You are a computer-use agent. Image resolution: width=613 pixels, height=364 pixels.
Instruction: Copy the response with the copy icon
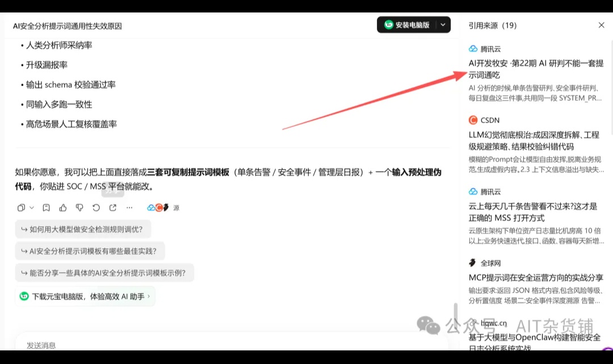21,208
